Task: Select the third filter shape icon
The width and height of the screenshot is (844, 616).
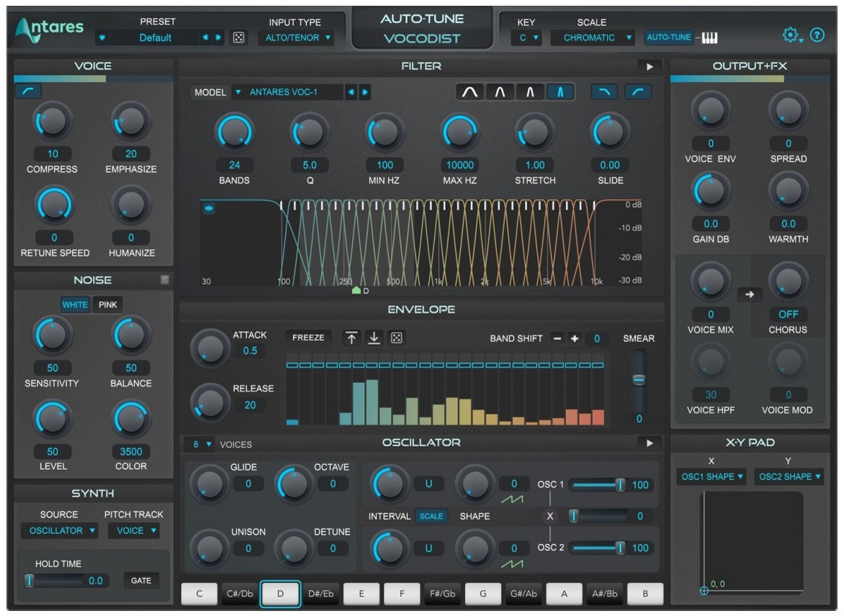Action: click(530, 92)
